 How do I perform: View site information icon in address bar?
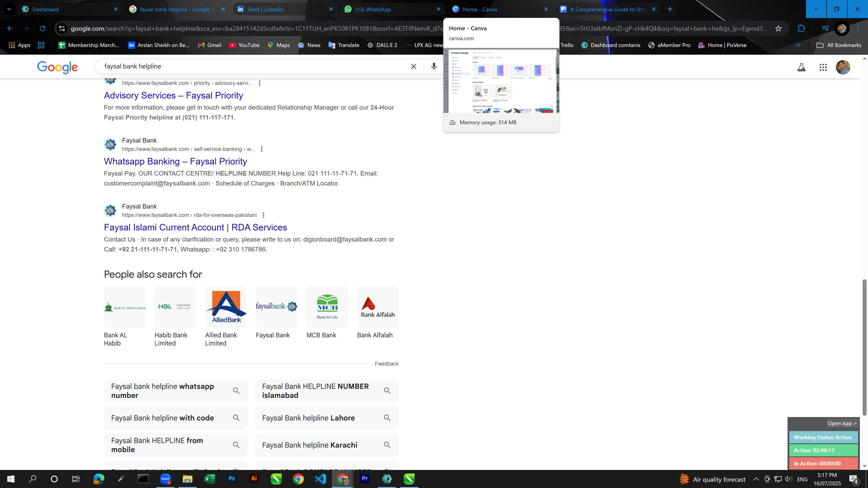tap(62, 29)
